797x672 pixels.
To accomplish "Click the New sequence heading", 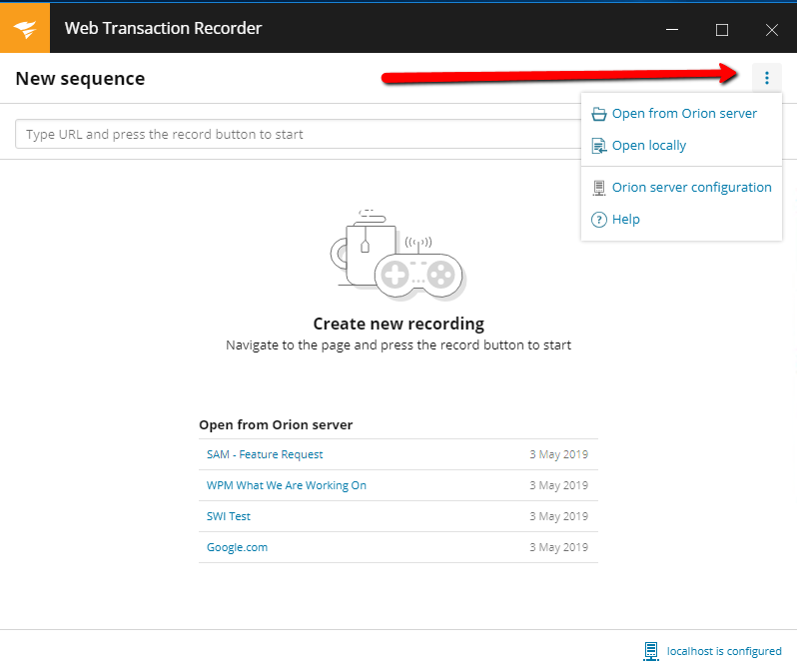I will pyautogui.click(x=80, y=79).
